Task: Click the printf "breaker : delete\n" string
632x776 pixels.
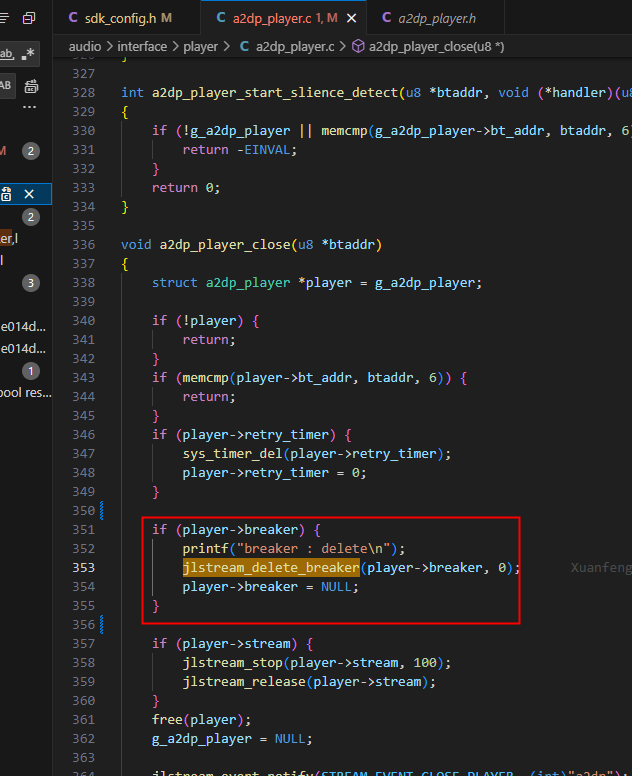Action: tap(313, 549)
